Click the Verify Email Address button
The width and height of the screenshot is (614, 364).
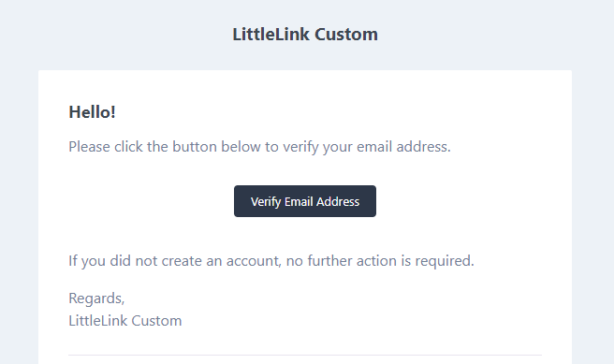pos(305,201)
